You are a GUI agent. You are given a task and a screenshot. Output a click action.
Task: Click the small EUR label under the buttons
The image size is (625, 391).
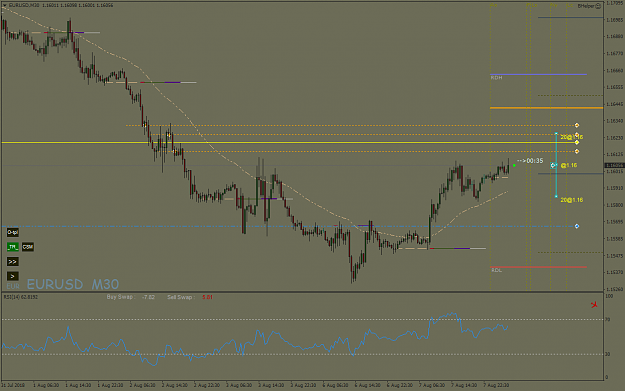click(x=13, y=286)
